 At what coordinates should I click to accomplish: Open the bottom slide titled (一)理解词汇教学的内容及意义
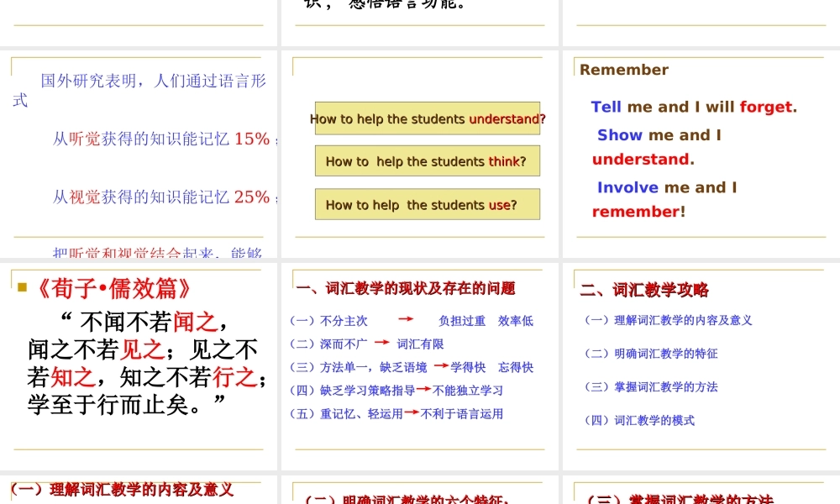[x=139, y=489]
